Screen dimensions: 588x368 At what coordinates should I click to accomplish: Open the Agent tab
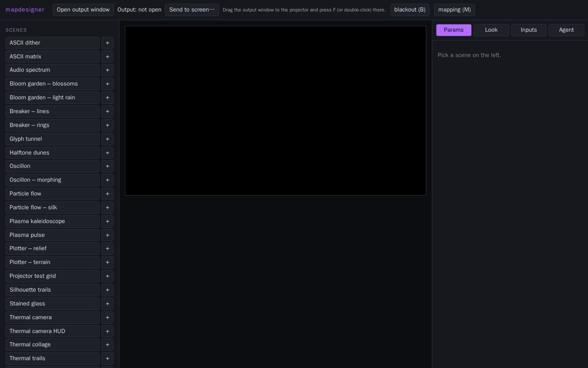566,30
